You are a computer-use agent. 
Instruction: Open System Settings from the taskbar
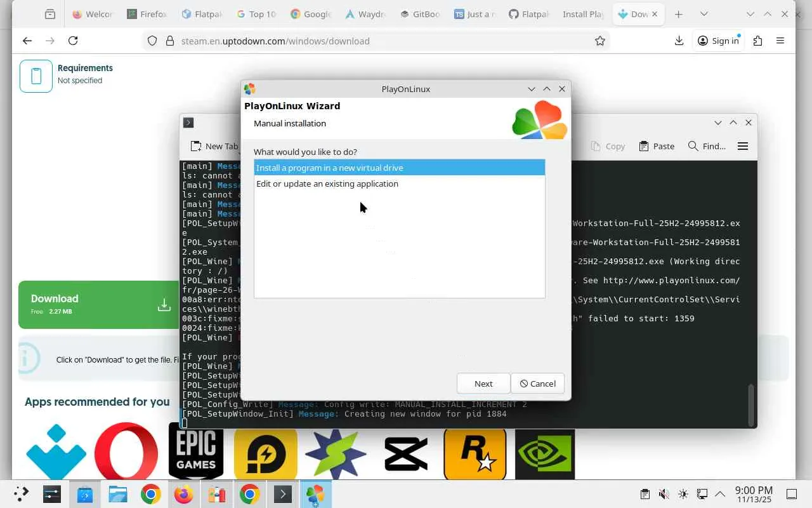coord(52,494)
